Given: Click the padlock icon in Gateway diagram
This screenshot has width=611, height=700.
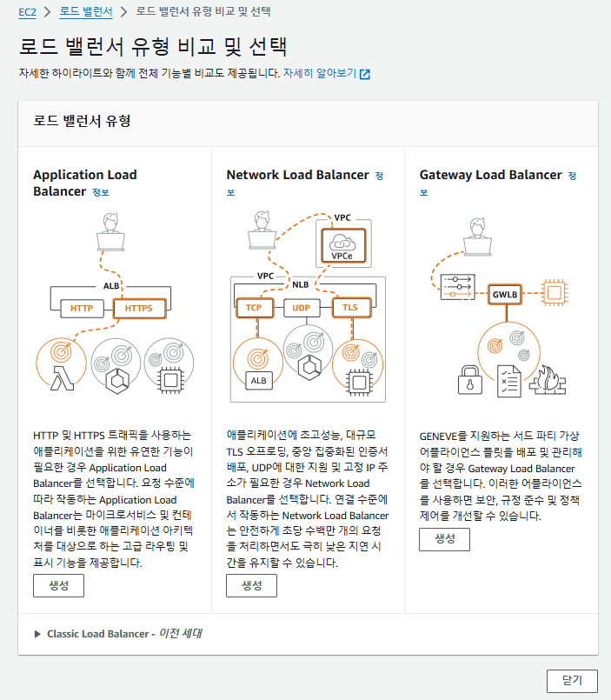Looking at the screenshot, I should point(470,380).
